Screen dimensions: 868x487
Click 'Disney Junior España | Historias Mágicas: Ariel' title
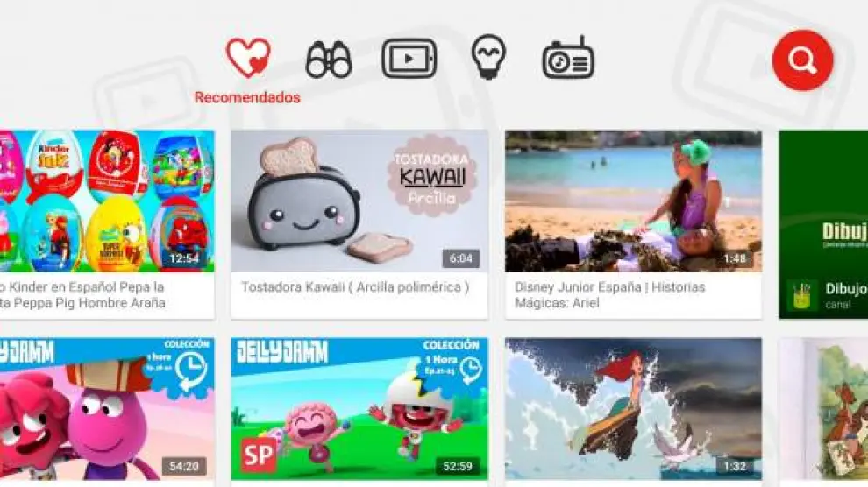(x=610, y=295)
